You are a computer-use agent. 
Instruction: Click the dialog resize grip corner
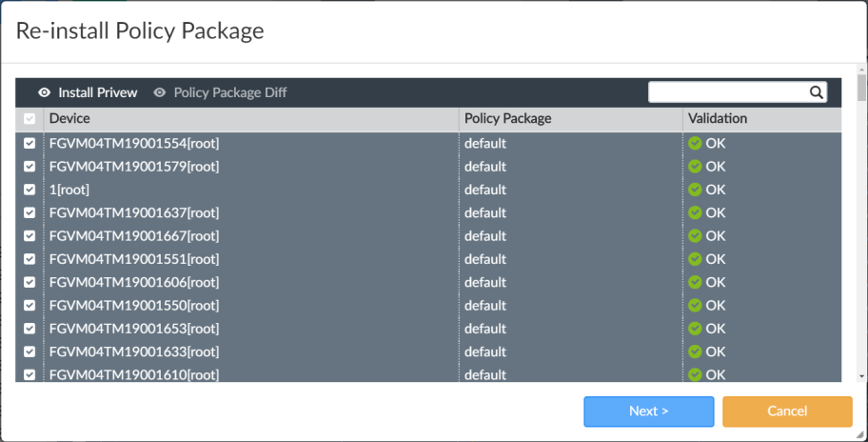click(861, 436)
